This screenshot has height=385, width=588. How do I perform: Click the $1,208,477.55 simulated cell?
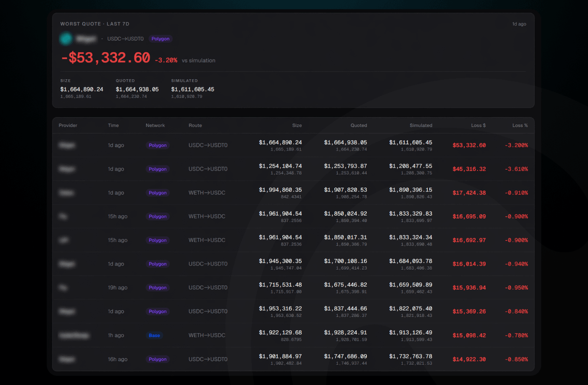411,166
